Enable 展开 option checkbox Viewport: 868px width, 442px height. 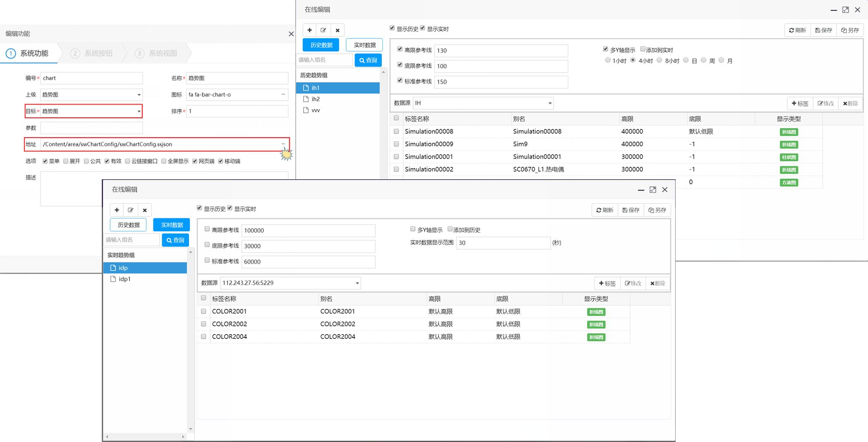66,161
